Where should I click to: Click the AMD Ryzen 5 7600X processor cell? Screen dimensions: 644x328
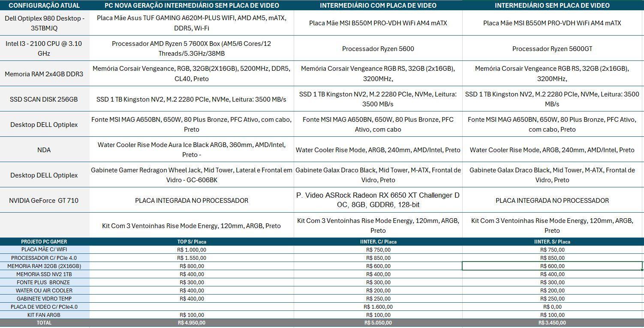coord(192,48)
